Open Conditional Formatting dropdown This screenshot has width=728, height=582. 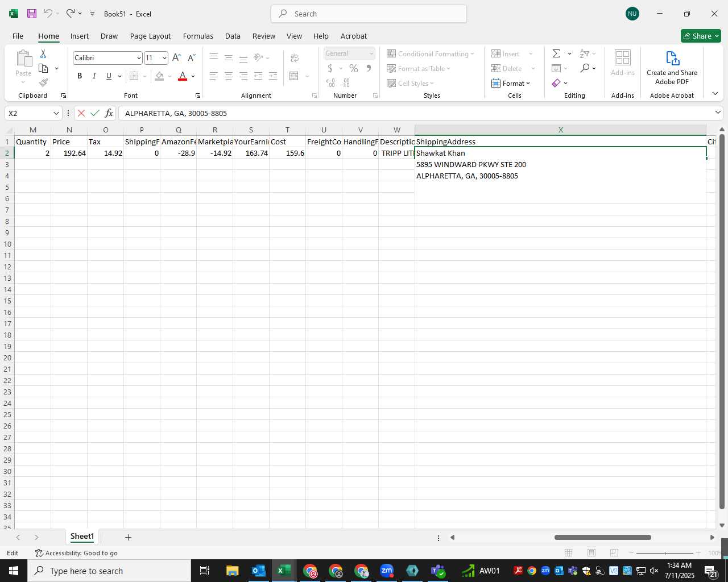click(431, 53)
